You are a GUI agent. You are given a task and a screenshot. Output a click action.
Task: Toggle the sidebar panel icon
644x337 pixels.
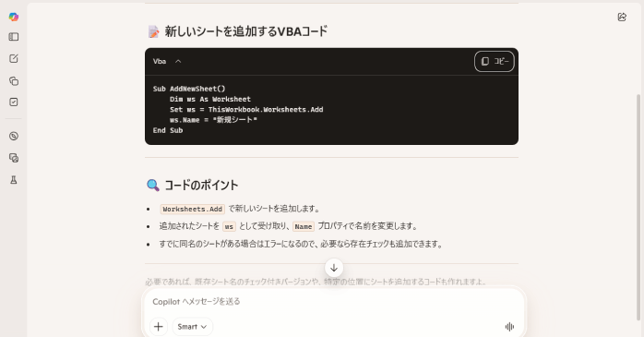point(14,37)
